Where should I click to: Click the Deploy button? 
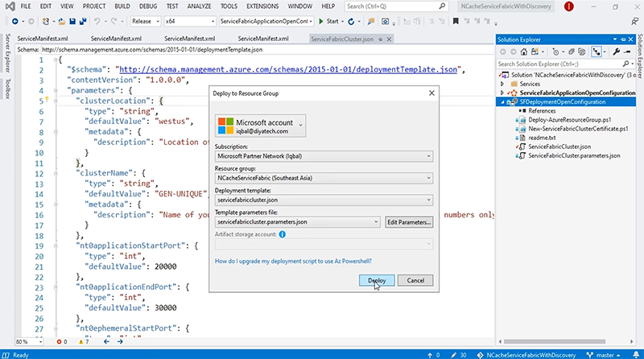[377, 281]
